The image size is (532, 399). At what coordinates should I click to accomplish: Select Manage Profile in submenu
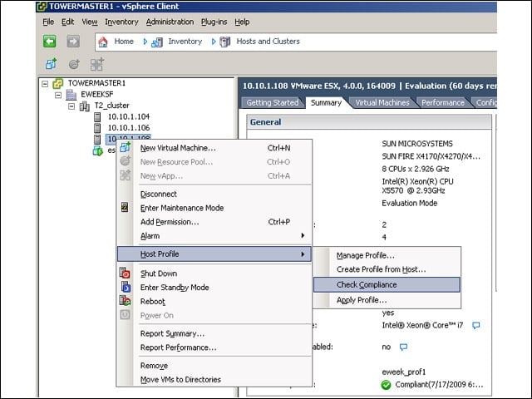387,255
